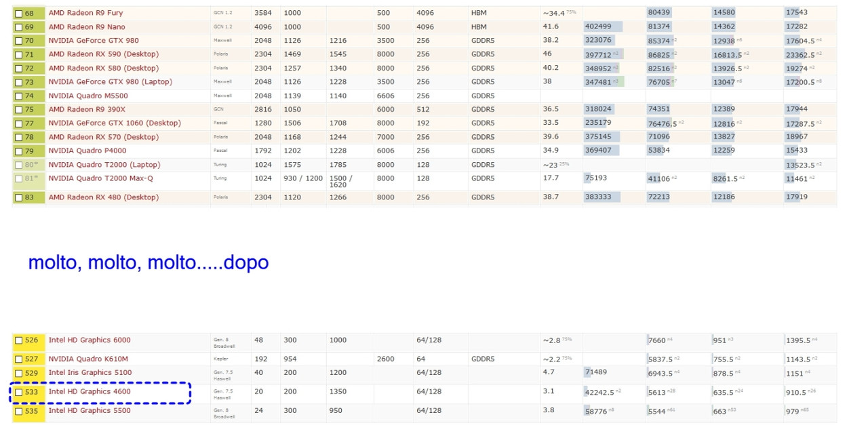
Task: Open Intel Iris Graphics 5100 link
Action: 90,372
